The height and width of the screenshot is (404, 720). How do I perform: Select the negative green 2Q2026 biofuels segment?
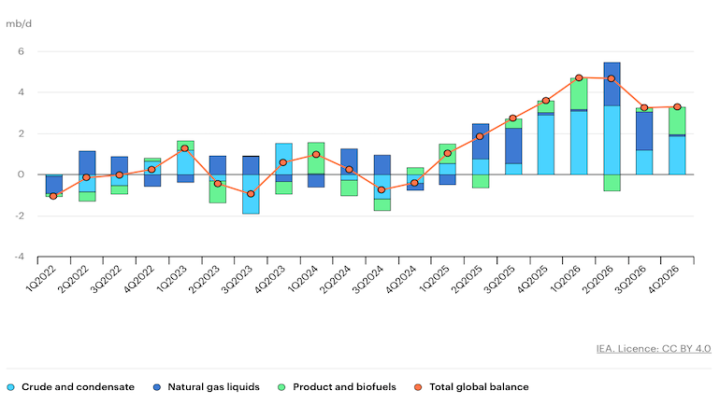(612, 182)
